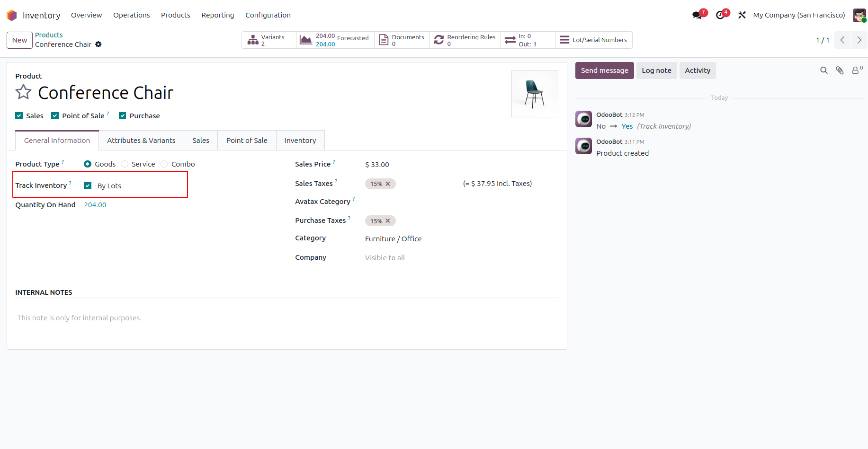Viewport: 868px width, 449px height.
Task: Go back via Products breadcrumb link
Action: pyautogui.click(x=49, y=35)
